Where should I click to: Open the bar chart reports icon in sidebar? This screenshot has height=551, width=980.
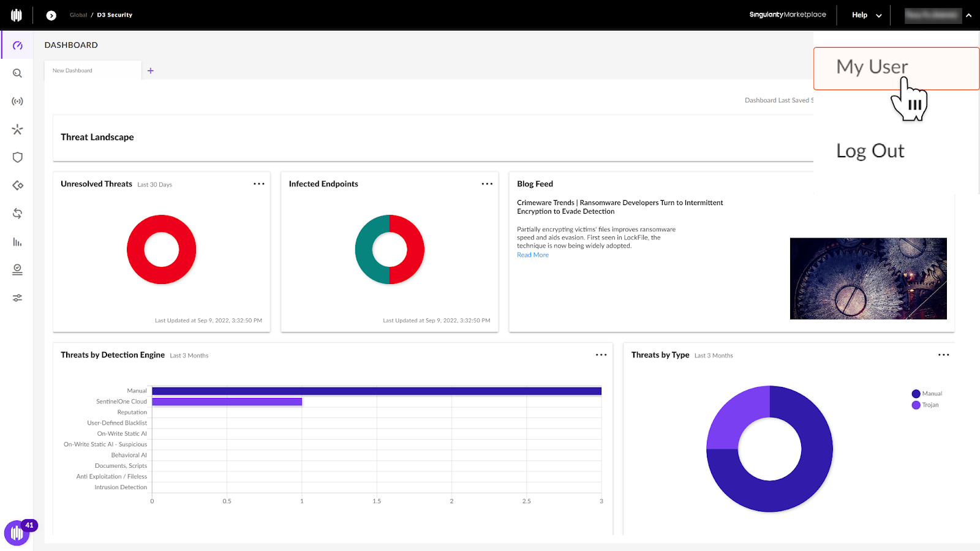pos(17,242)
